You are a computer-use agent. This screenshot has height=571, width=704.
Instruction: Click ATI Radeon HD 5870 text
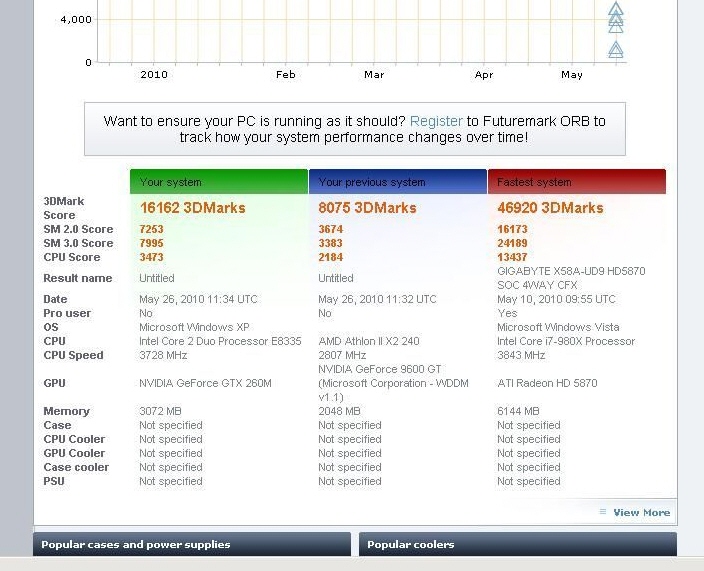547,383
